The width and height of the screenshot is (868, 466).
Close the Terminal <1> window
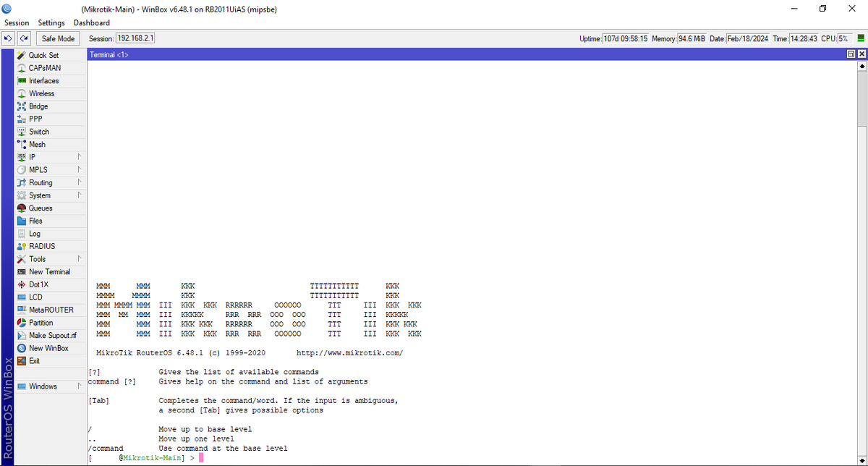(861, 55)
